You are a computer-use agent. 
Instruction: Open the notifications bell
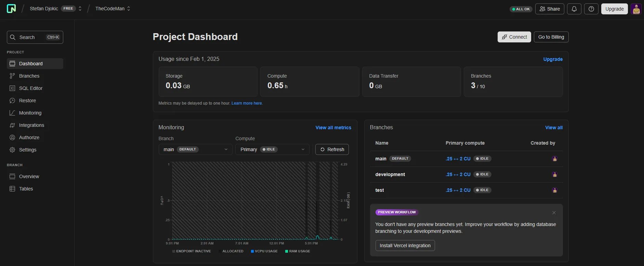[x=574, y=9]
